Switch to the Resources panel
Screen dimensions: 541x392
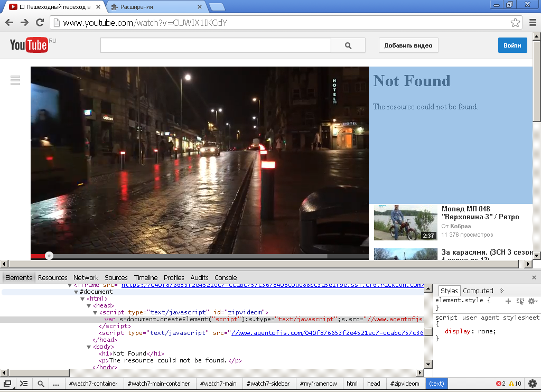tap(52, 277)
